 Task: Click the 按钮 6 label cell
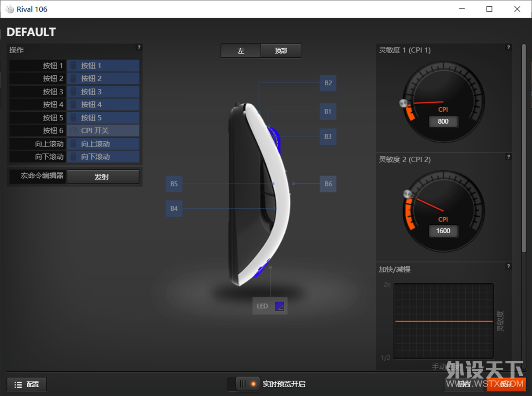tap(37, 131)
